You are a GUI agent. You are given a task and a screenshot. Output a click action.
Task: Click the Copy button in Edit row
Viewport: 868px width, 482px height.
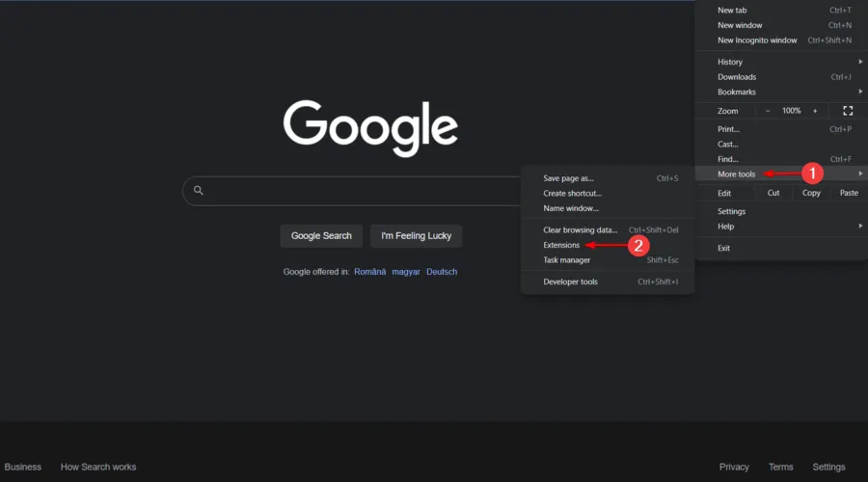[811, 193]
